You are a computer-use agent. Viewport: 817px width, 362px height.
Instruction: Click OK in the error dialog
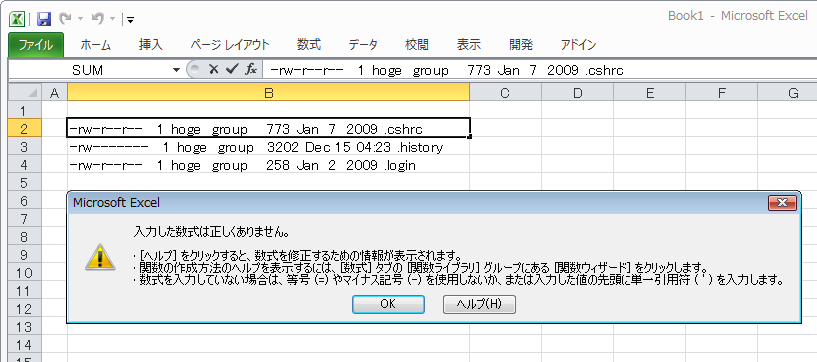[388, 304]
